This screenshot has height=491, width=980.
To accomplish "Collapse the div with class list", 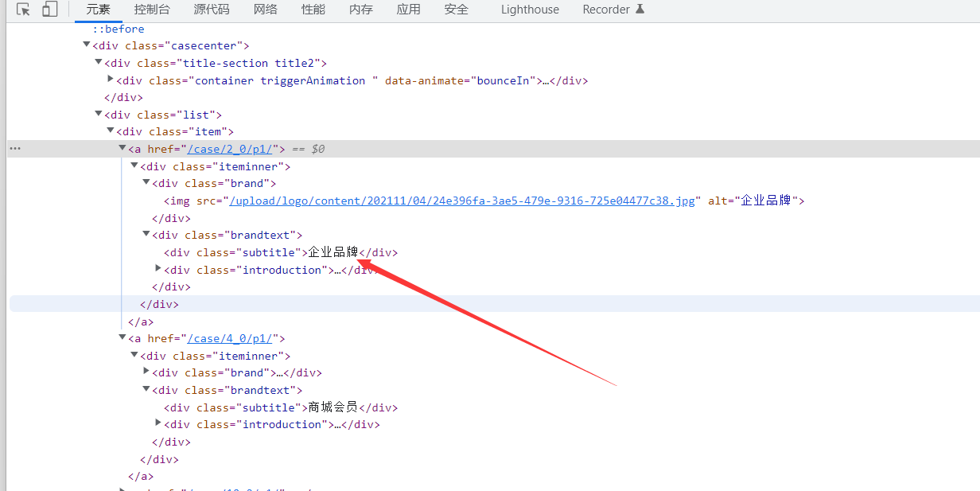I will coord(98,114).
